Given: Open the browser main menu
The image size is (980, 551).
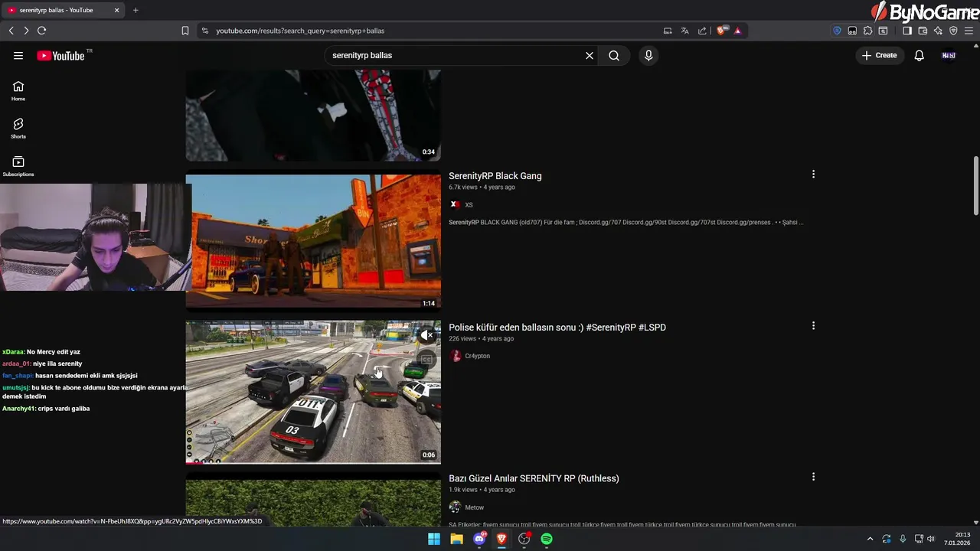Looking at the screenshot, I should [x=969, y=31].
